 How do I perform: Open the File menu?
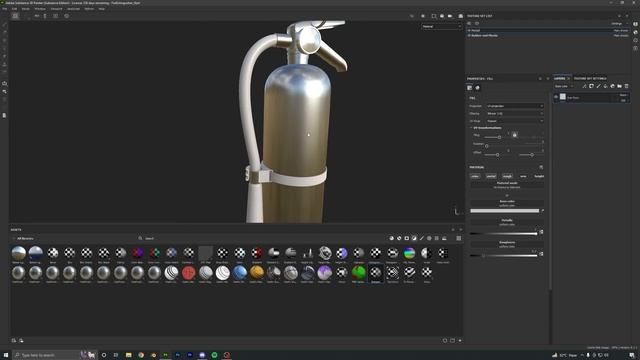click(4, 9)
